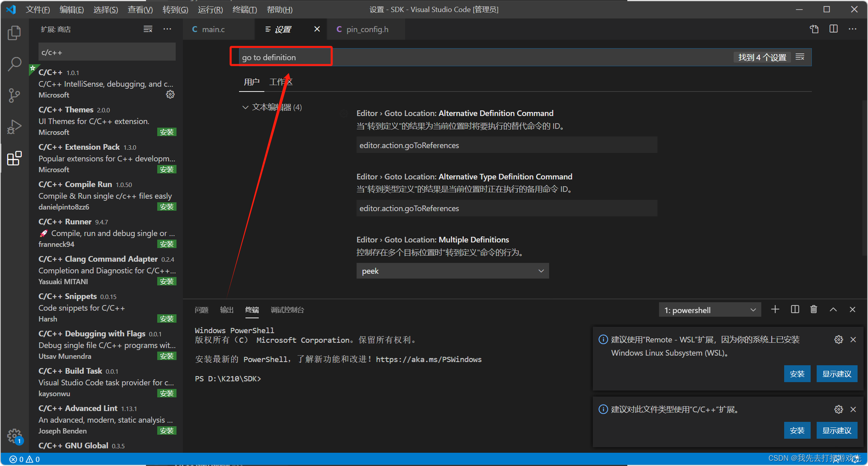Switch to the pin_config.h editor tab
The height and width of the screenshot is (466, 868).
click(366, 29)
